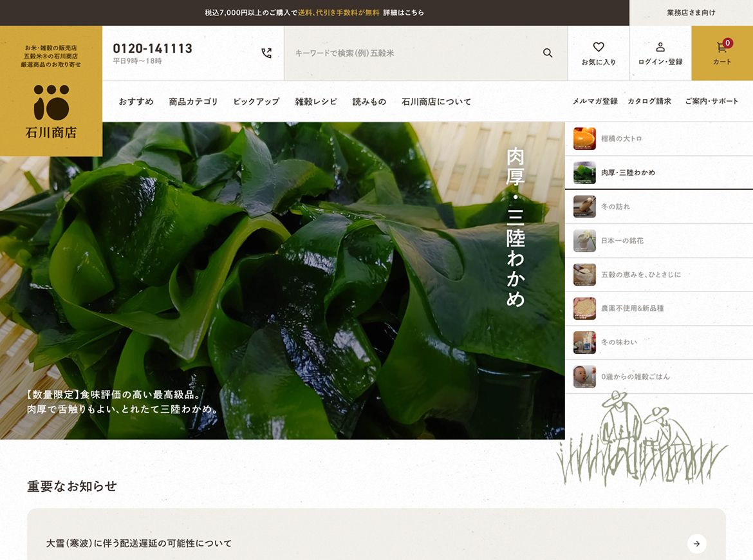Open the 商品カテゴリ menu
Image resolution: width=753 pixels, height=560 pixels.
click(193, 102)
